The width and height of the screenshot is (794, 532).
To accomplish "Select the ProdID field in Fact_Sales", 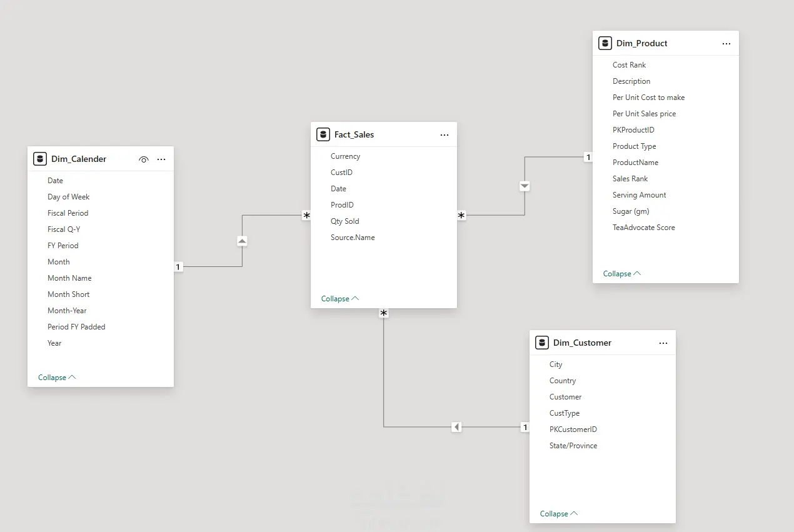I will point(342,205).
